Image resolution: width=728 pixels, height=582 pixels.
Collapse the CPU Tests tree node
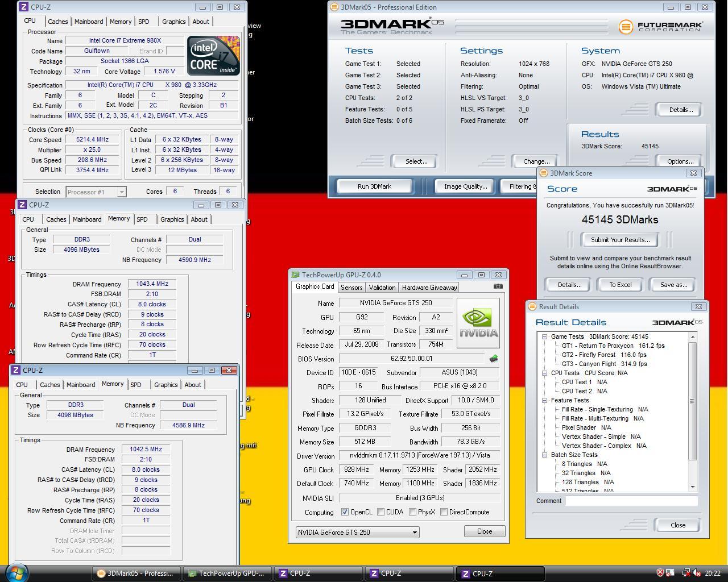tap(544, 373)
